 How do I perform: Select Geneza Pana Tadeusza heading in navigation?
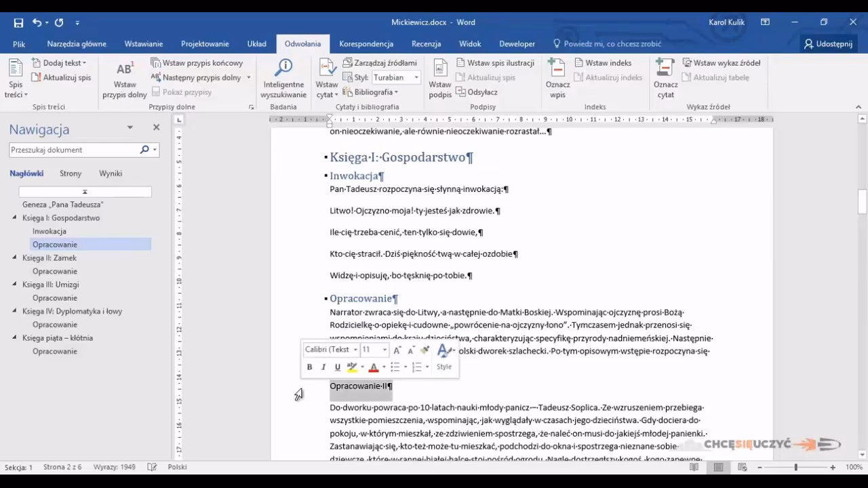point(63,204)
